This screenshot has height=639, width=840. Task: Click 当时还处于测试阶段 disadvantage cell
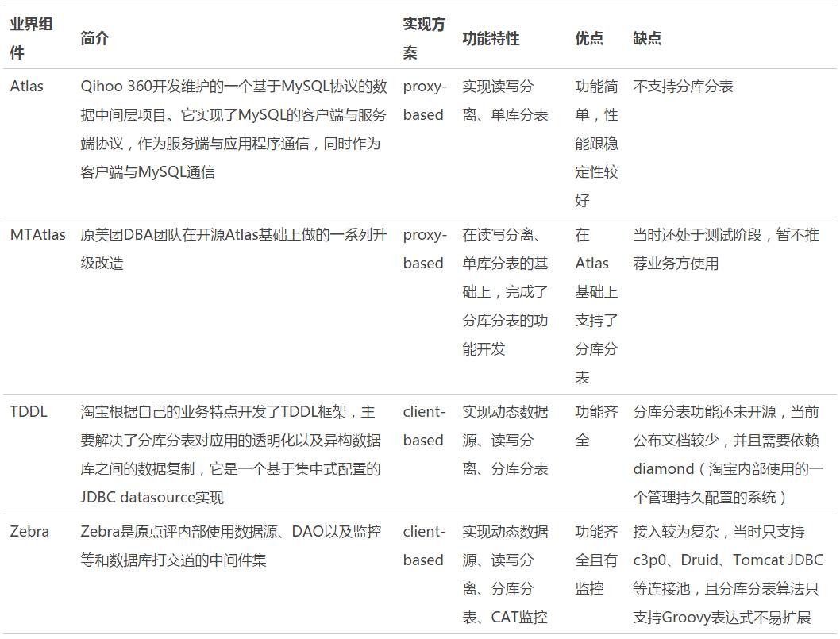[726, 249]
